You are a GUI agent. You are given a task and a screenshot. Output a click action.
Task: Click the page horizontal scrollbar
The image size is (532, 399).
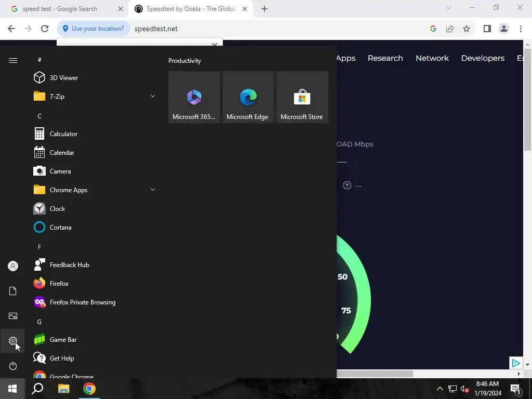click(x=375, y=374)
